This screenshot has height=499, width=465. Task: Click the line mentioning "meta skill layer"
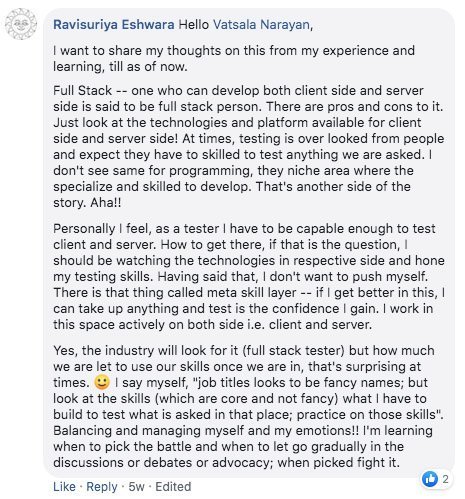pyautogui.click(x=249, y=292)
